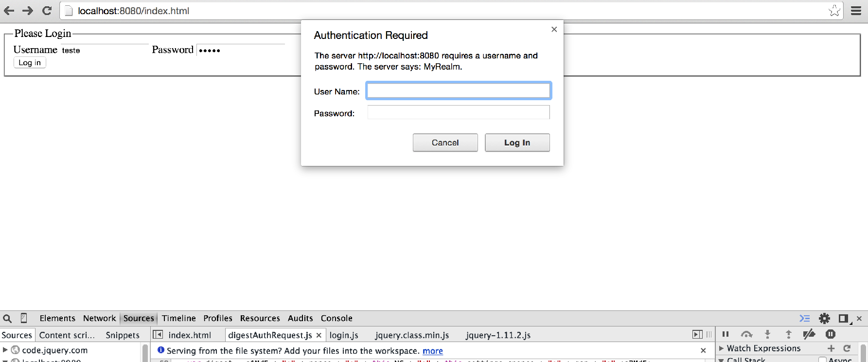Viewport: 868px width, 362px height.
Task: Enable the Async call stack checkbox
Action: (x=823, y=360)
